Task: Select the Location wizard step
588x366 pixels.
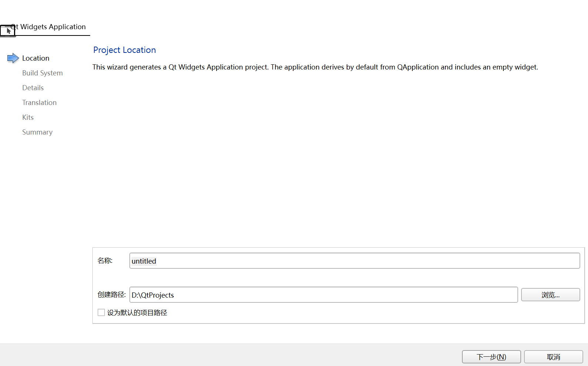Action: (35, 58)
